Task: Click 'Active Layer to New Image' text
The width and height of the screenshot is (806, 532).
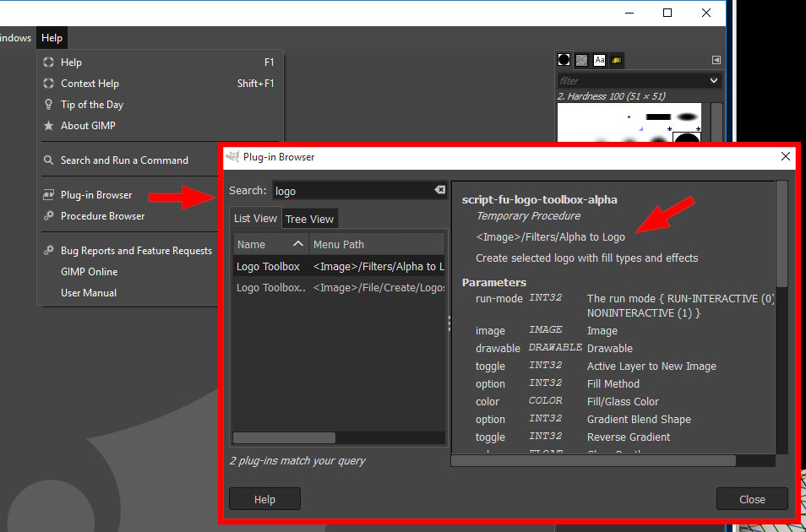Action: 651,366
